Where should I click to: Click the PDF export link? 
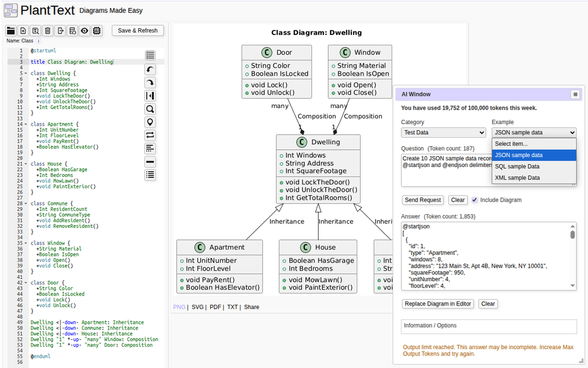(215, 307)
